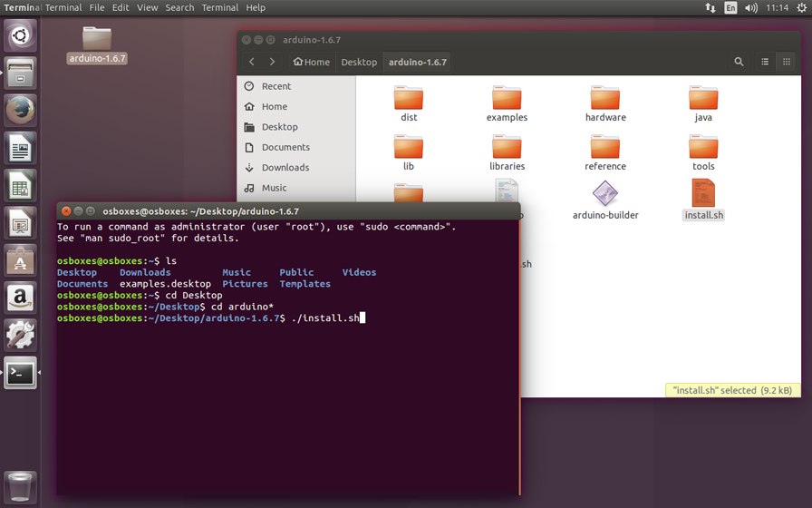Screen dimensions: 812x508
Task: Open the Edit menu in the top bar
Action: tap(121, 7)
